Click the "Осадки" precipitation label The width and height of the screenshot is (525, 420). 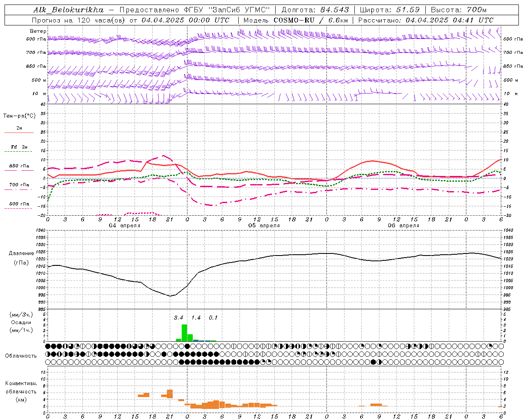tap(21, 322)
